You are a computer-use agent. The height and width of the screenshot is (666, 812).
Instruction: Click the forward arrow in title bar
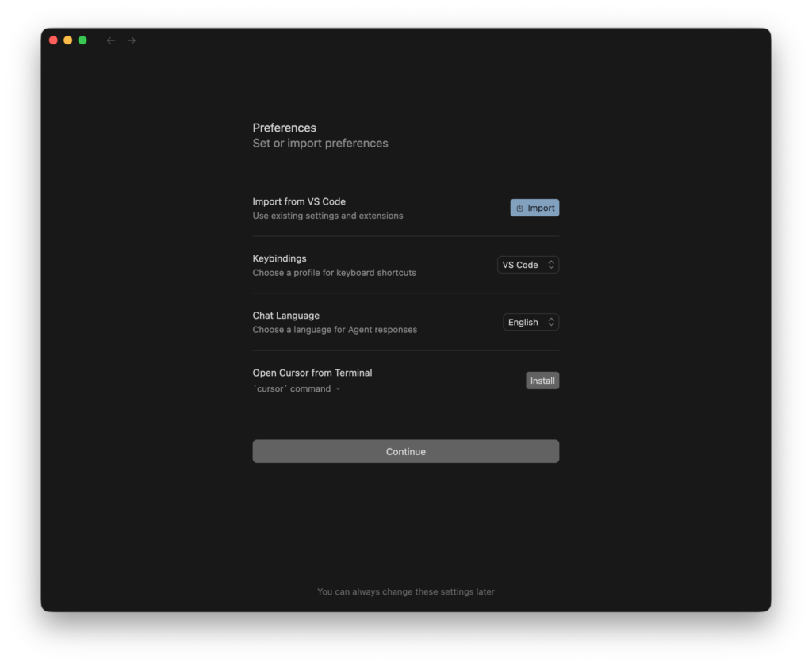click(132, 40)
